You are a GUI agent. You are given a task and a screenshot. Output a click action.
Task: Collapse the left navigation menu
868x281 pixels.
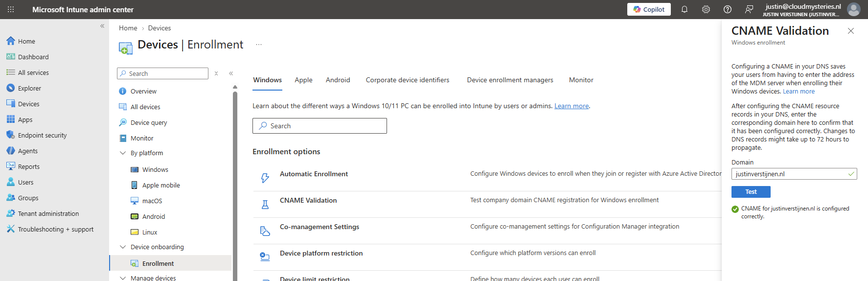[102, 26]
